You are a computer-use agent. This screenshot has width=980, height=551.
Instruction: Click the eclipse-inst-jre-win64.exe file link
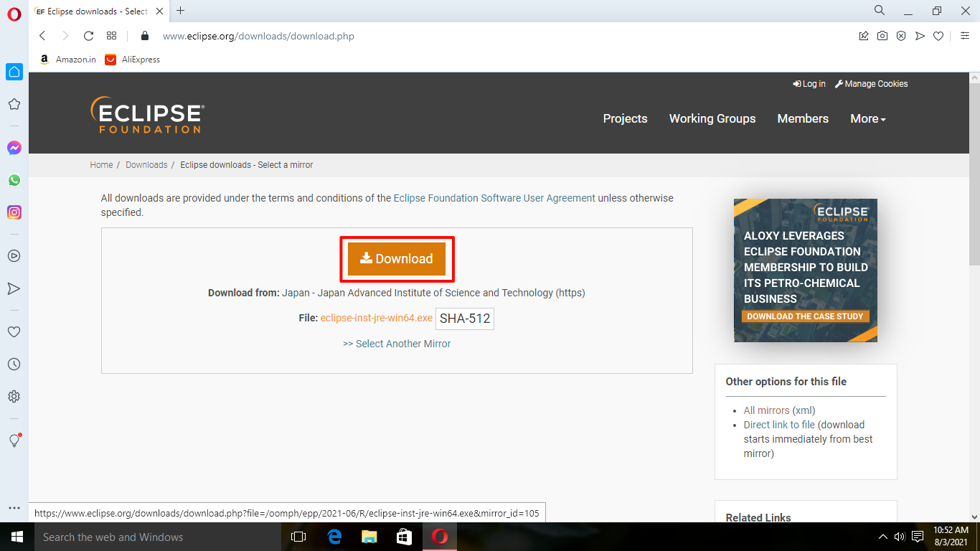[377, 318]
